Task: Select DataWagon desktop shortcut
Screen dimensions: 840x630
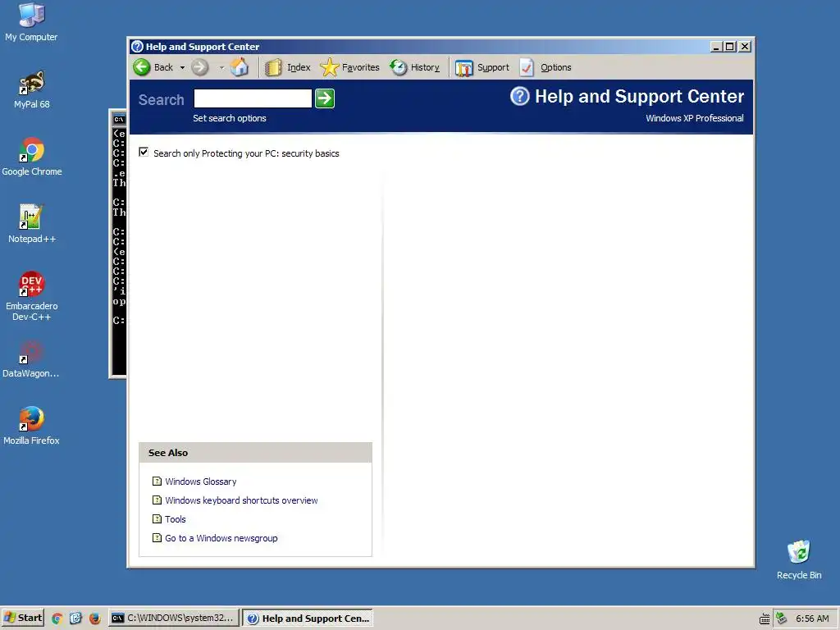Action: point(31,359)
